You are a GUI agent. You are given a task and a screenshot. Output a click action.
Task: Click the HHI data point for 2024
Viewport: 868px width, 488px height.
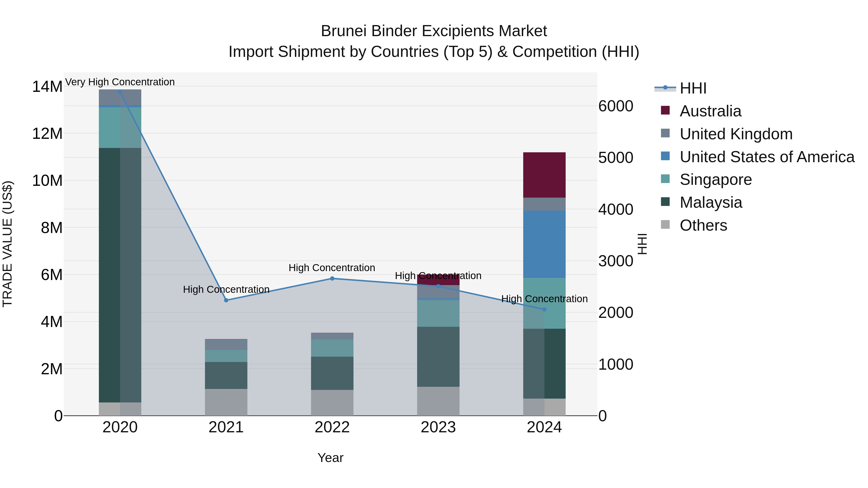(544, 309)
